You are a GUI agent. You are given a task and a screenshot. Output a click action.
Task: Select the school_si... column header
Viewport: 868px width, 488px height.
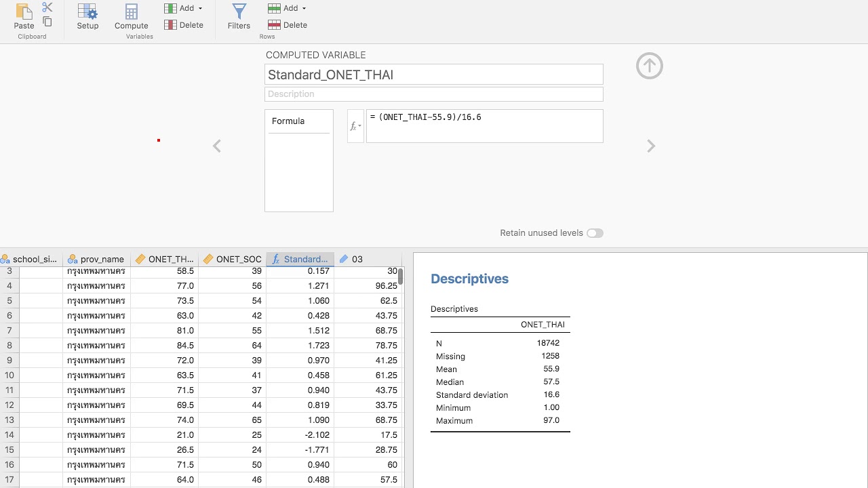click(31, 259)
